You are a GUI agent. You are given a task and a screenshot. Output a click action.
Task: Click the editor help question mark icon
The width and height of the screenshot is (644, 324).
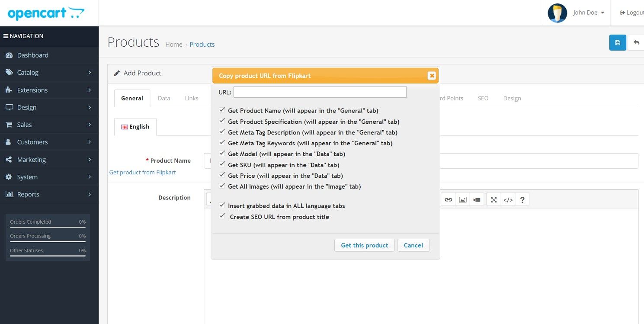tap(522, 199)
